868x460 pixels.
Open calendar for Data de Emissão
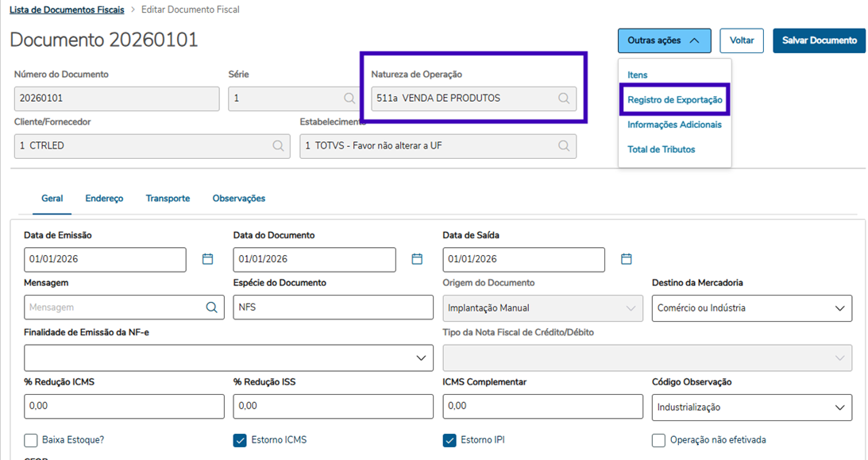point(207,259)
